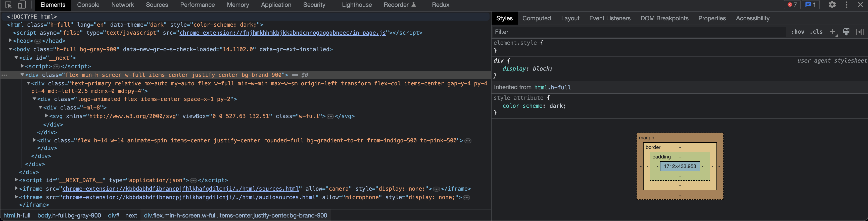Image resolution: width=868 pixels, height=221 pixels.
Task: Click the sources.html iframe link
Action: (x=181, y=189)
